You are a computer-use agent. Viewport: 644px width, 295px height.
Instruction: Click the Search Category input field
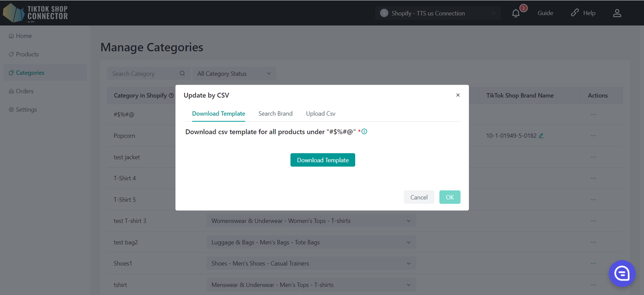(x=143, y=73)
